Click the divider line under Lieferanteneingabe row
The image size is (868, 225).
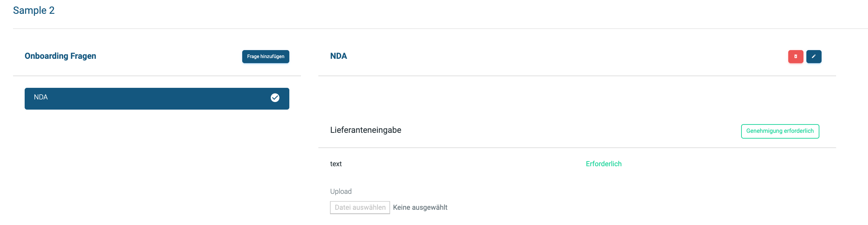pyautogui.click(x=577, y=148)
